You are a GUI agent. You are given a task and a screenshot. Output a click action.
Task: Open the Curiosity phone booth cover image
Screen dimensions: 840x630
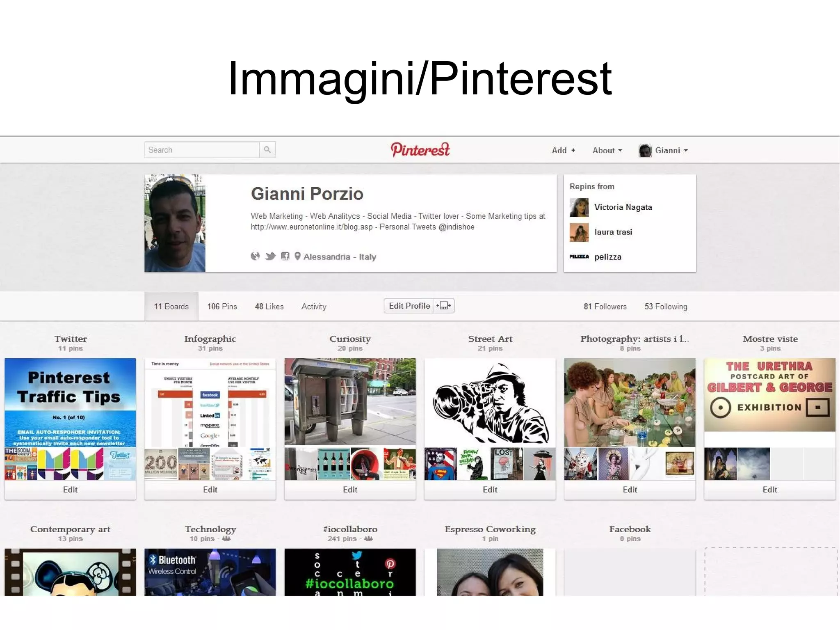350,402
